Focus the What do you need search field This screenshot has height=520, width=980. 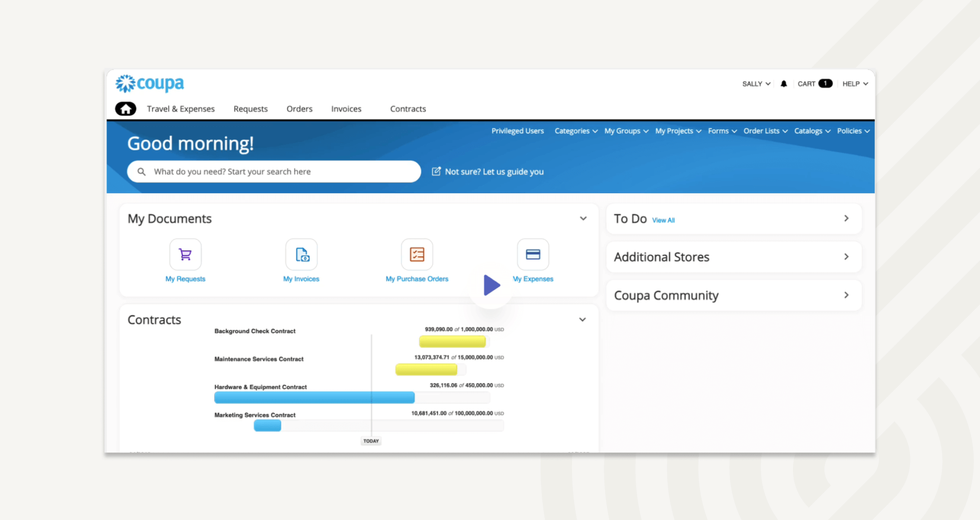coord(274,171)
